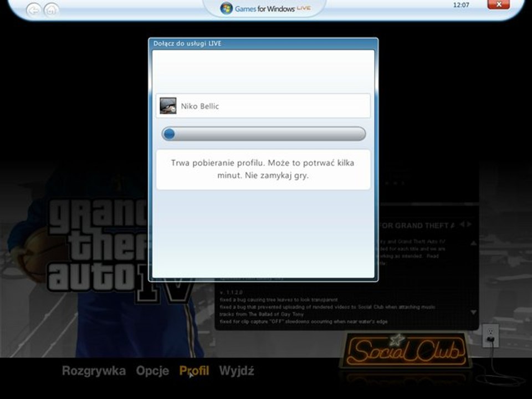Click the 'v. 1.1.2.0' news text line
Viewport: 532px width, 399px height.
tap(231, 293)
